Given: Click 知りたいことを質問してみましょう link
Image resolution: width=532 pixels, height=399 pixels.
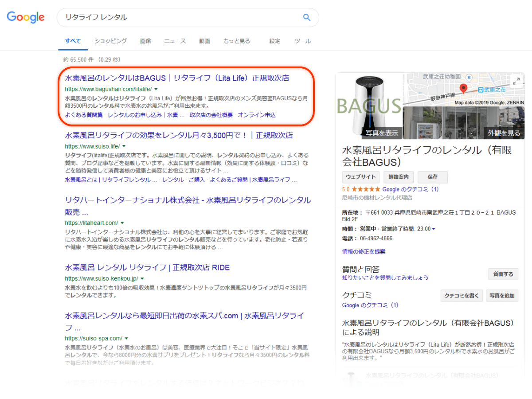Looking at the screenshot, I should (385, 278).
